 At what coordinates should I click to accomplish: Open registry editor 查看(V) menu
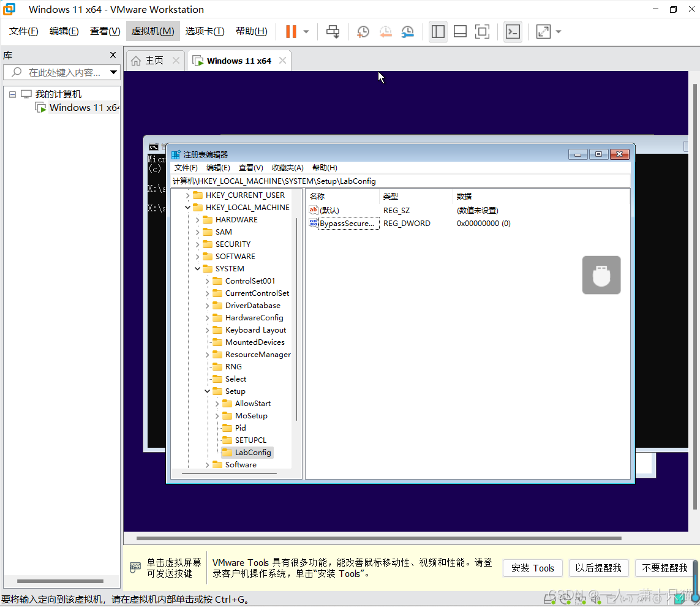[250, 167]
